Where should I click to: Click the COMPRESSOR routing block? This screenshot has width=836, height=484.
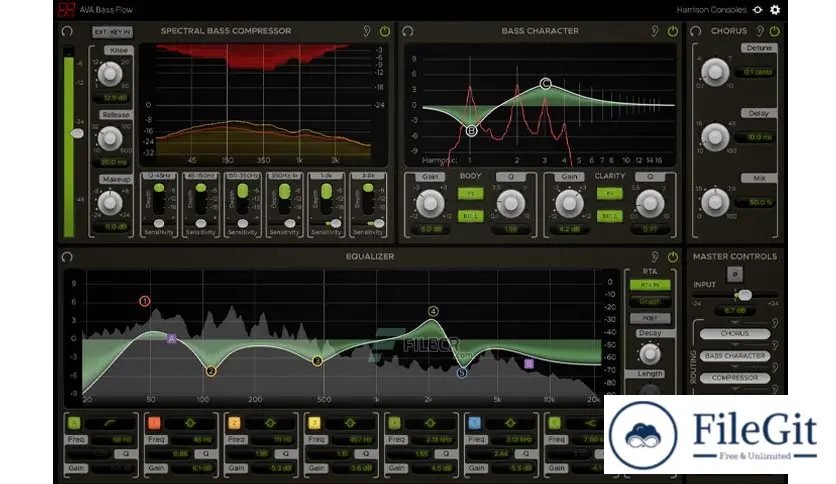click(735, 378)
